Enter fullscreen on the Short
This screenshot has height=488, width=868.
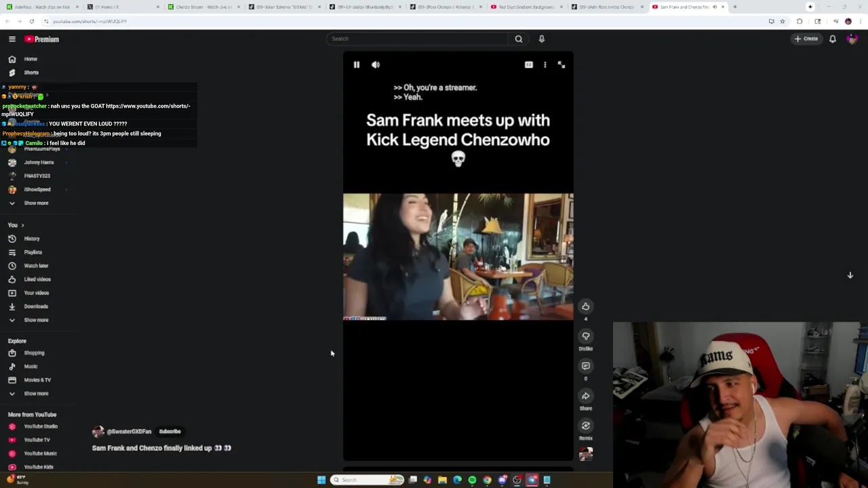(x=561, y=64)
